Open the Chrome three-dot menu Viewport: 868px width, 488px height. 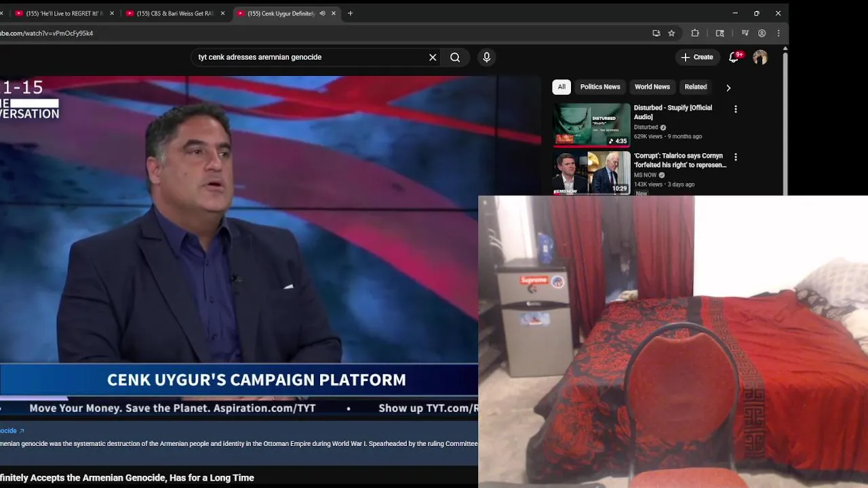pos(778,33)
